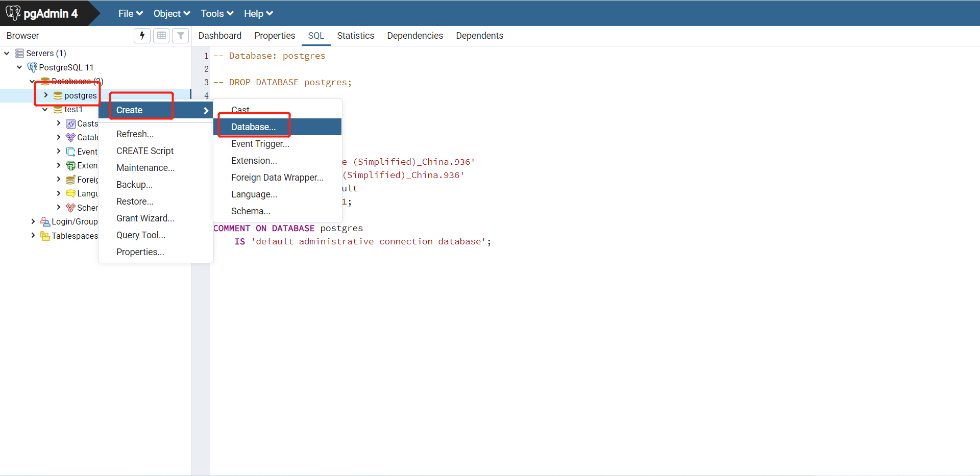Screen dimensions: 980x476
Task: Open the Statistics tab
Action: (356, 36)
